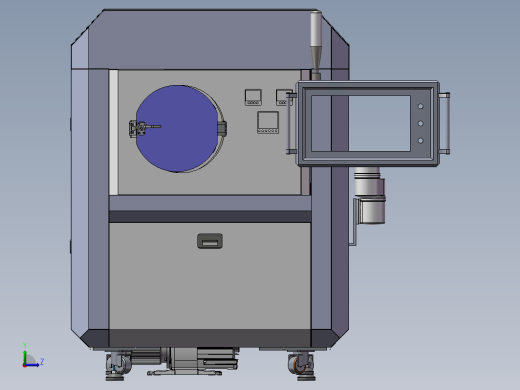This screenshot has height=390, width=520.
Task: Select the right grab handle of the touchscreen panel
Action: pos(445,123)
